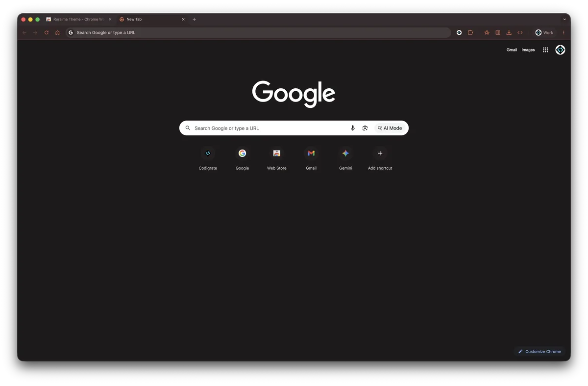The image size is (588, 386).
Task: Open the Images link
Action: [528, 50]
